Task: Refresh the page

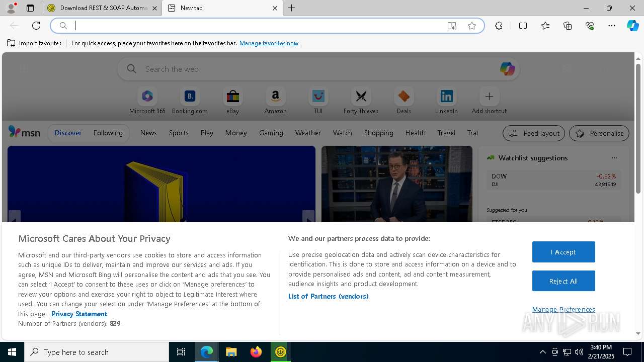Action: (36, 26)
